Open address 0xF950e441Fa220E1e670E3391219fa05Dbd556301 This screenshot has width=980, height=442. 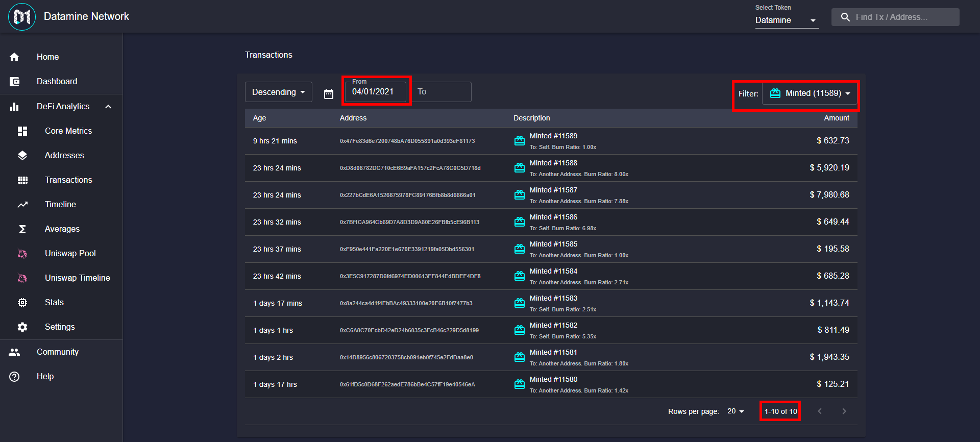coord(407,249)
